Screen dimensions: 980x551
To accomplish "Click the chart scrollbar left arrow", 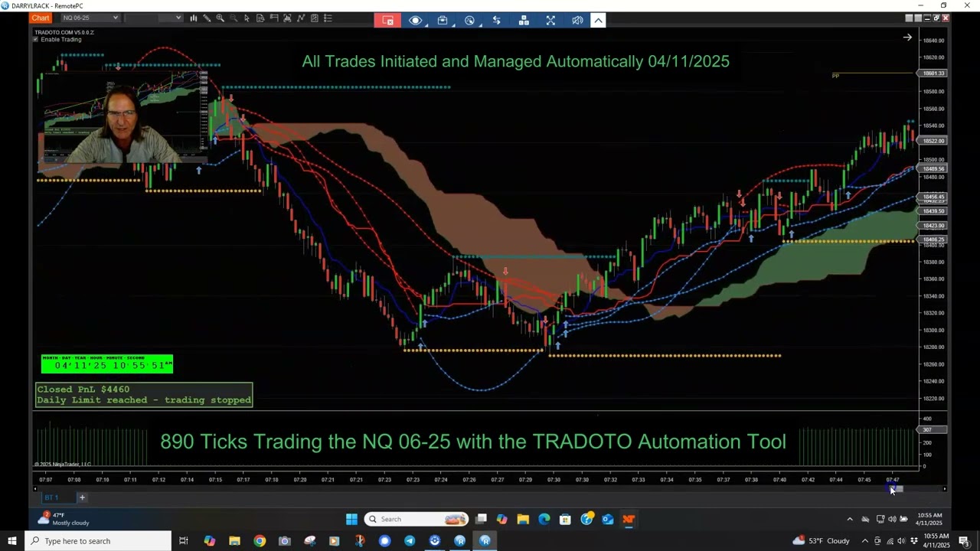I will click(35, 489).
